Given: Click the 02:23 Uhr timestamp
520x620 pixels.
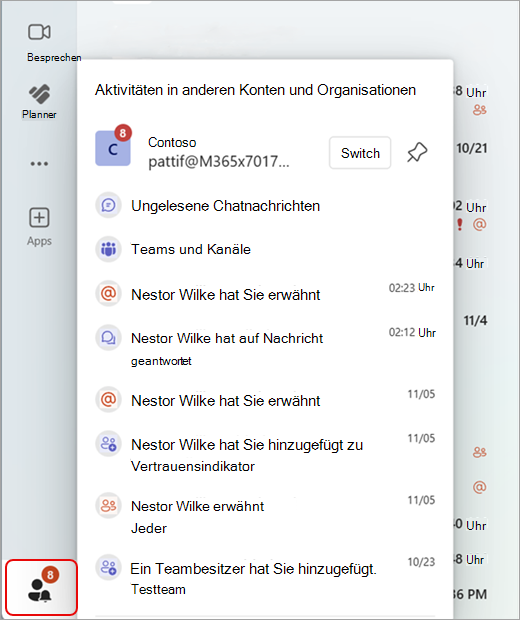Looking at the screenshot, I should 412,287.
